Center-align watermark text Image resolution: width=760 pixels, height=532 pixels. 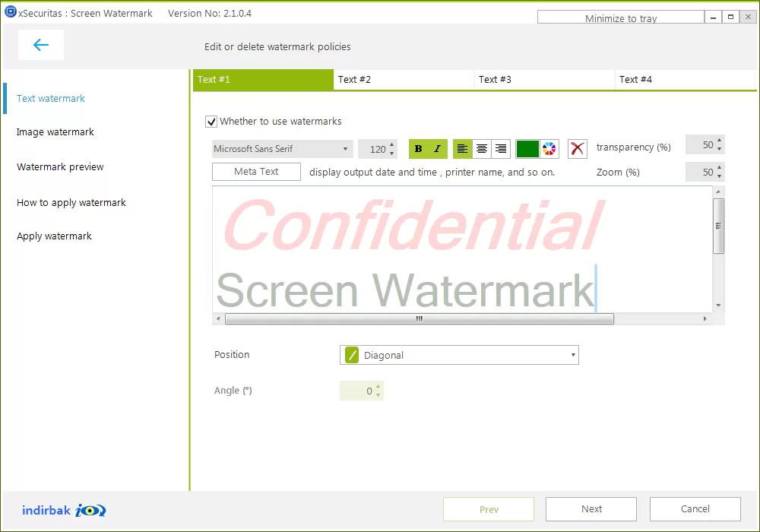481,149
